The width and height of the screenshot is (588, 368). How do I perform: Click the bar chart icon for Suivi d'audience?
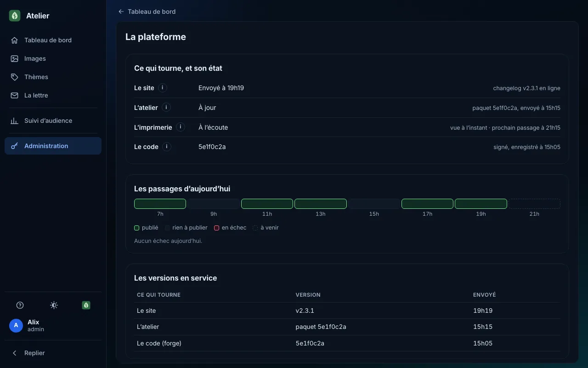pyautogui.click(x=15, y=121)
